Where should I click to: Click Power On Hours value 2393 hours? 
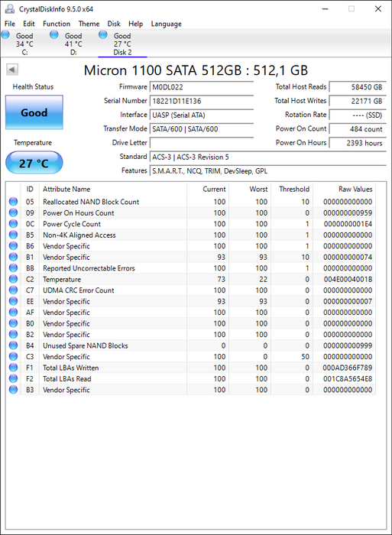[358, 143]
